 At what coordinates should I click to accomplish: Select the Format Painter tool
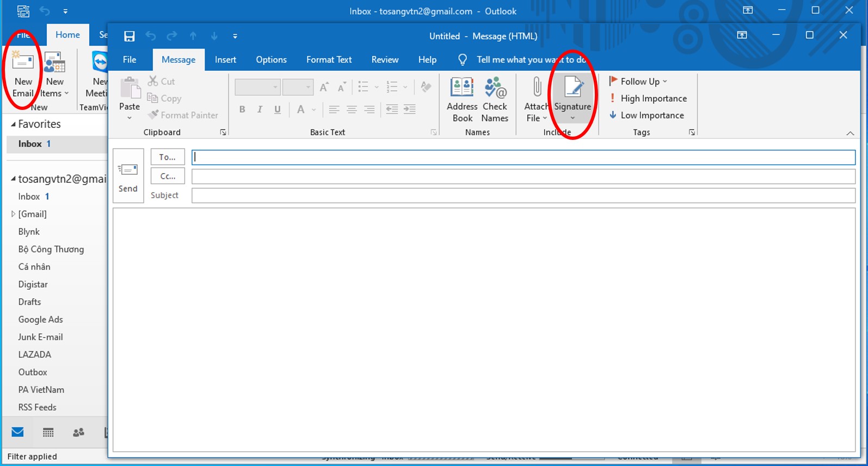pyautogui.click(x=183, y=115)
